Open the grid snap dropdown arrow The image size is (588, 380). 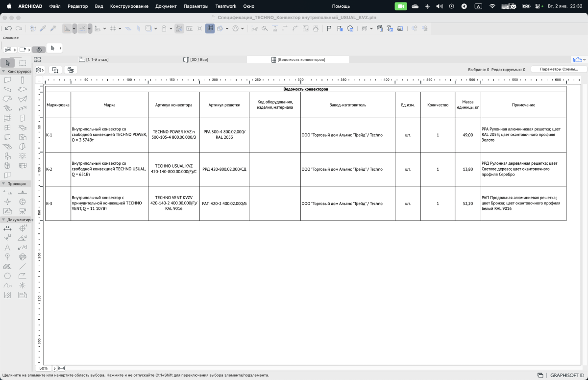pos(120,28)
